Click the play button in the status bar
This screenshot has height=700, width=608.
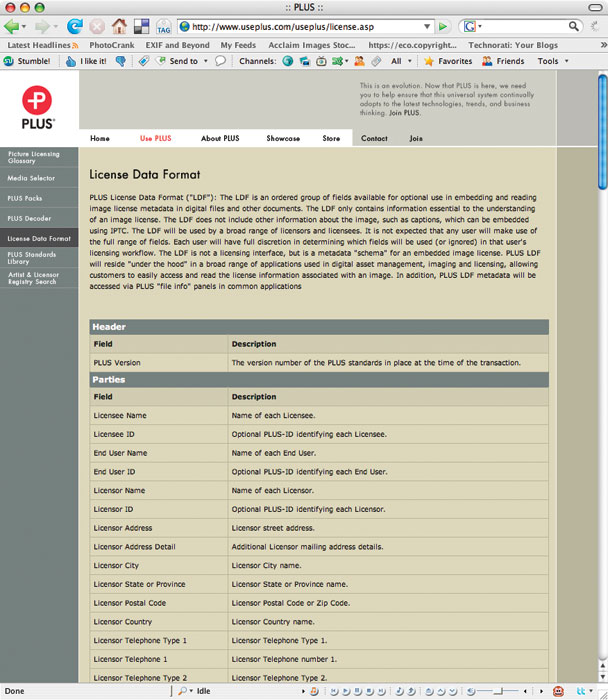pos(346,691)
